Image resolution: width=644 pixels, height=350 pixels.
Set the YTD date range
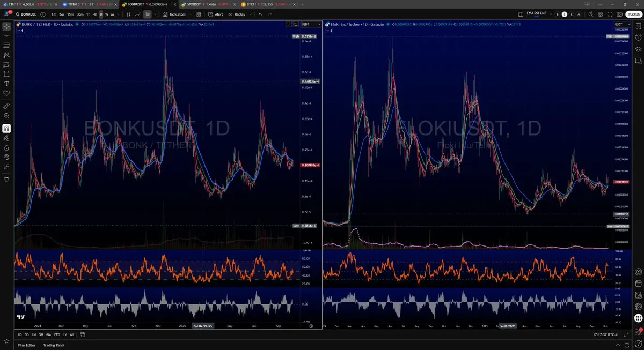[x=57, y=334]
